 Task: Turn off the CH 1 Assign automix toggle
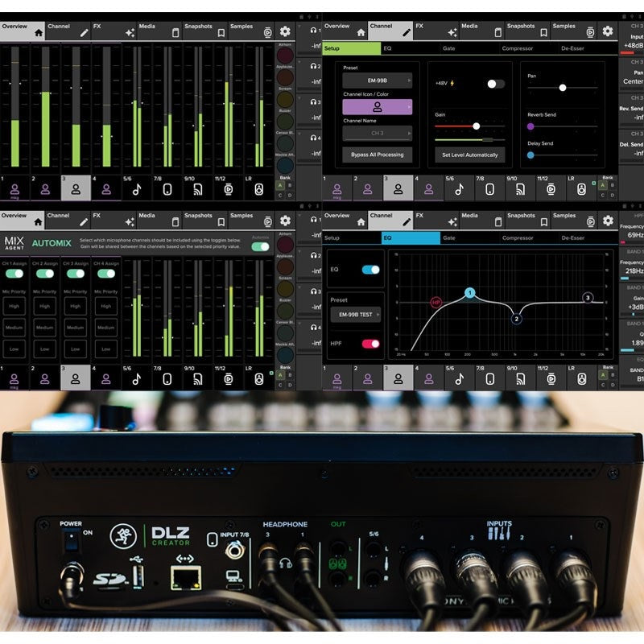point(14,274)
